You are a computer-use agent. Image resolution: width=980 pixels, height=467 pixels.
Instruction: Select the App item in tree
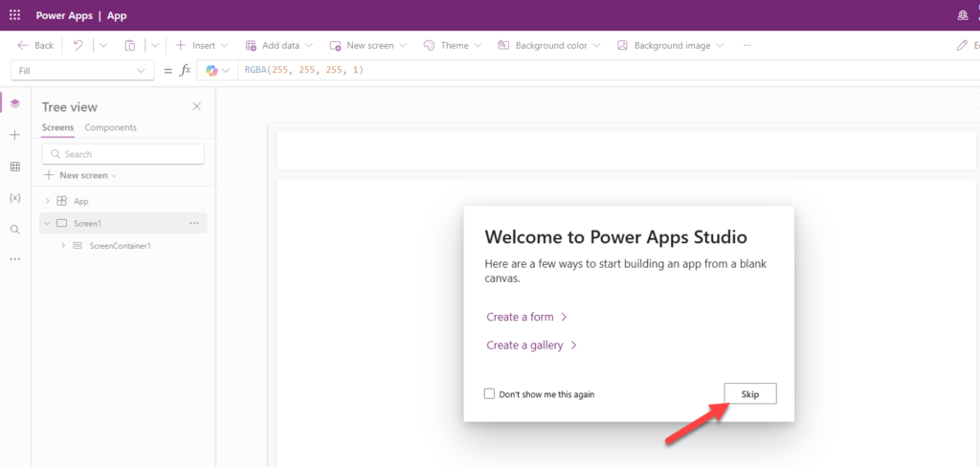[x=81, y=201]
